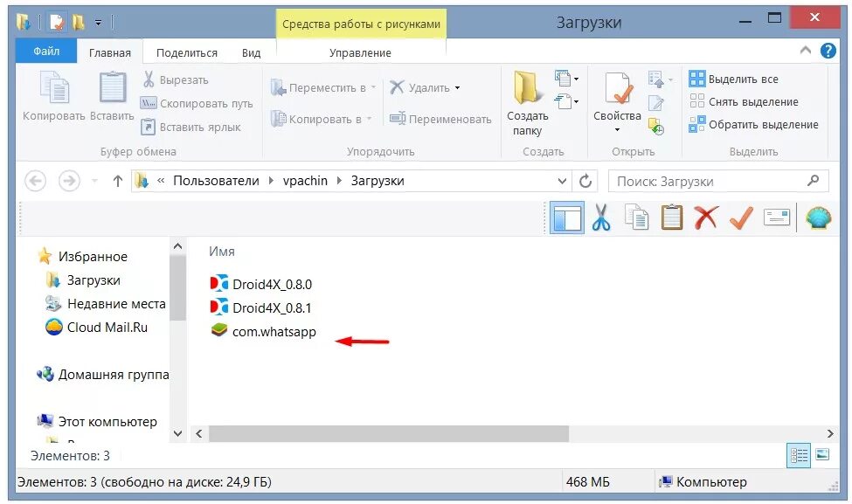Click the orange checkmark toolbar icon
Viewport: 852px width, 504px height.
tap(741, 217)
